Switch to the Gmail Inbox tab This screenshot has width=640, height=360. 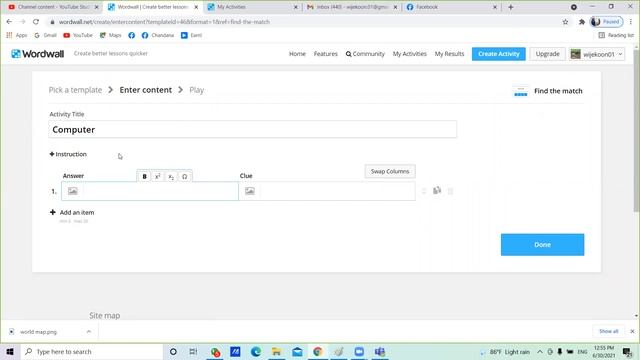coord(351,7)
